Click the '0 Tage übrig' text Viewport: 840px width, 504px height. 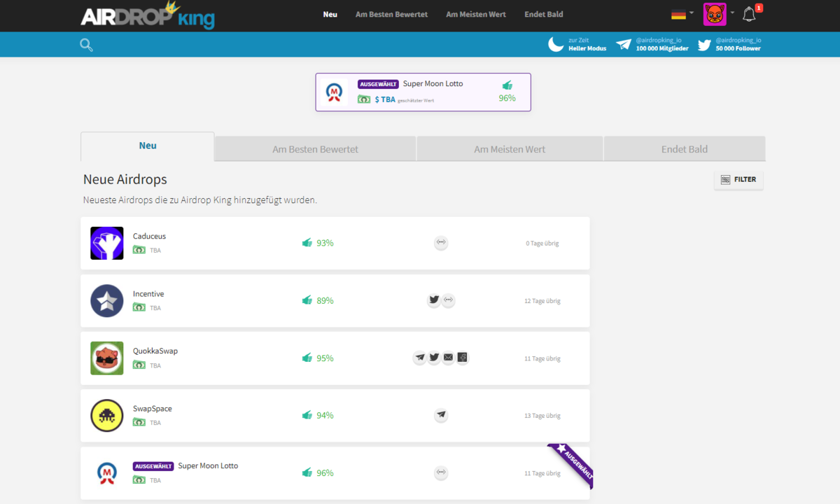[542, 244]
